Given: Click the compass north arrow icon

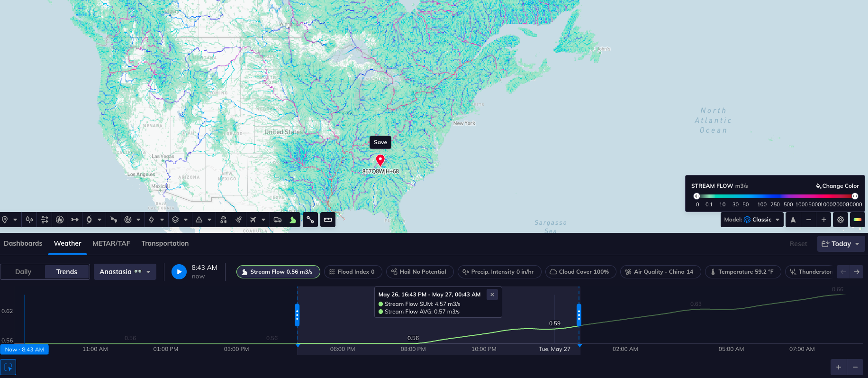Looking at the screenshot, I should click(793, 220).
